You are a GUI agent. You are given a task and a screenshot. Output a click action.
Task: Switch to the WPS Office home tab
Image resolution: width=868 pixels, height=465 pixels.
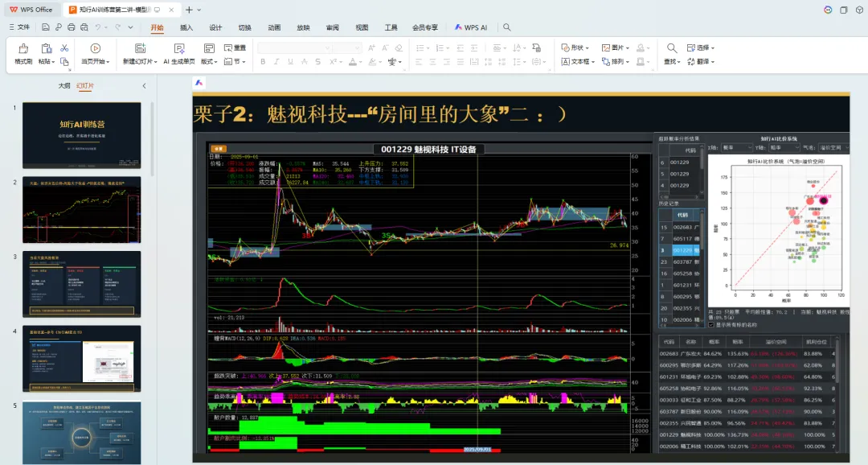click(31, 10)
